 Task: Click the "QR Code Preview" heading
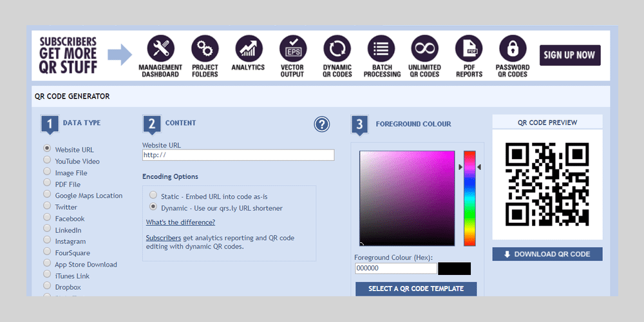coord(547,122)
